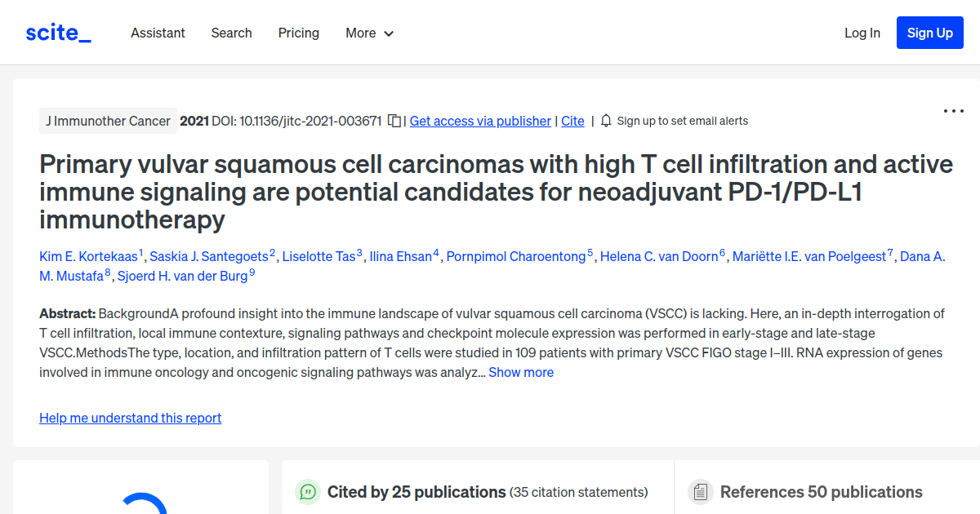
Task: Open the Assistant page
Action: (158, 33)
